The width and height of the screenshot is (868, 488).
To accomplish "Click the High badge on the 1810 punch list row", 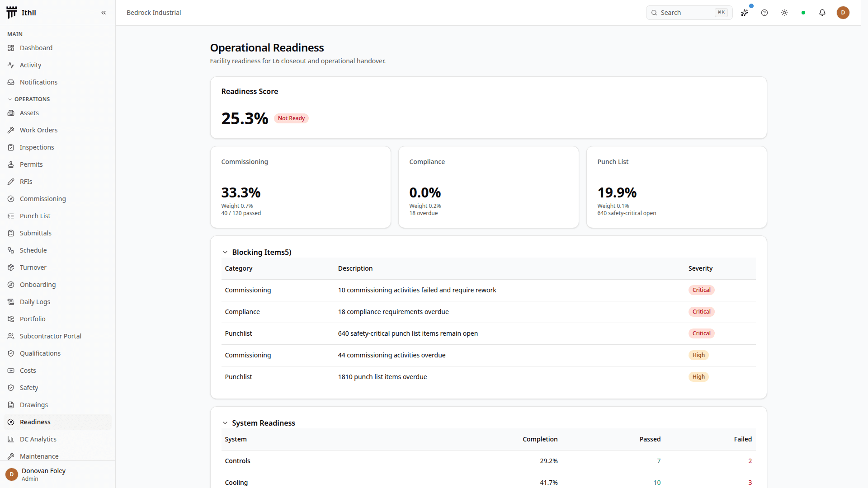I will coord(698,377).
